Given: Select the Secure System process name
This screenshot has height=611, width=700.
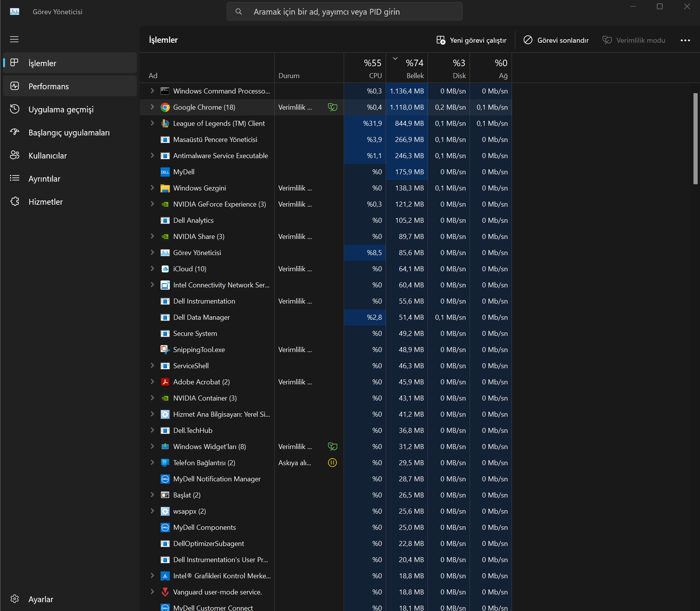Looking at the screenshot, I should click(x=195, y=334).
